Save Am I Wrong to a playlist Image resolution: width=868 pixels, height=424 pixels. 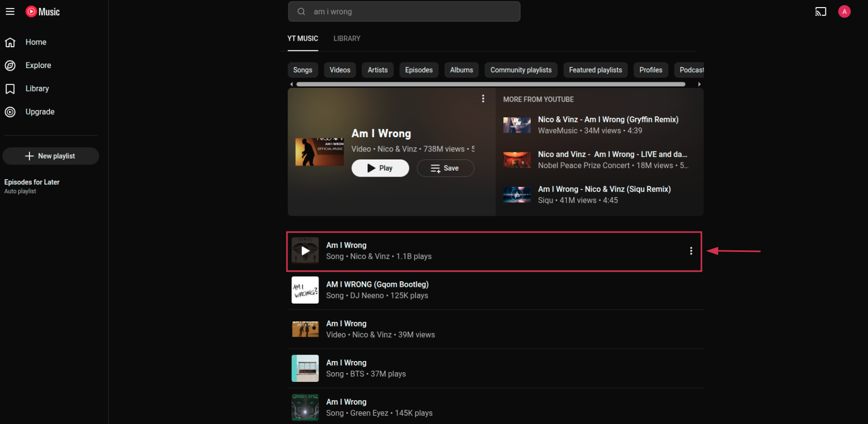tap(445, 168)
